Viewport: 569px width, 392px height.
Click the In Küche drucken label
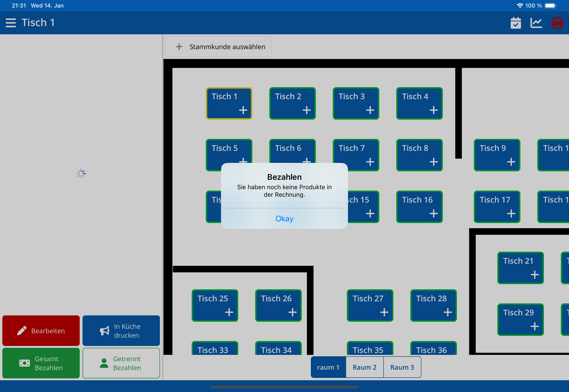127,331
